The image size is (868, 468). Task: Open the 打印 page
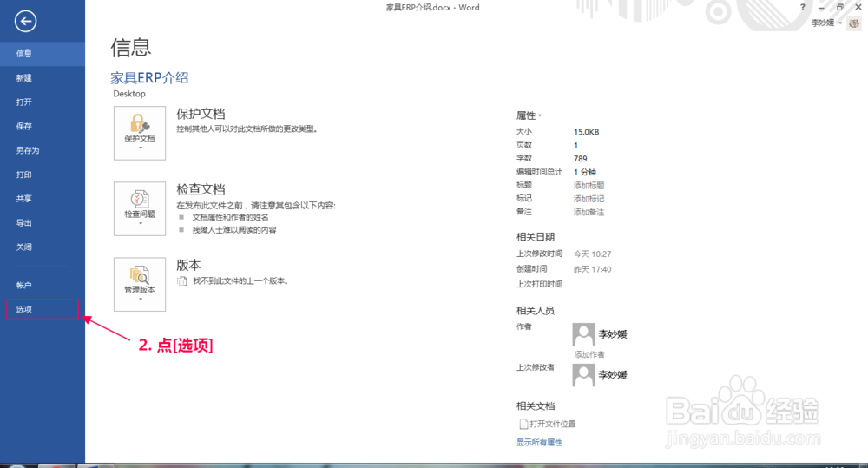(43, 175)
